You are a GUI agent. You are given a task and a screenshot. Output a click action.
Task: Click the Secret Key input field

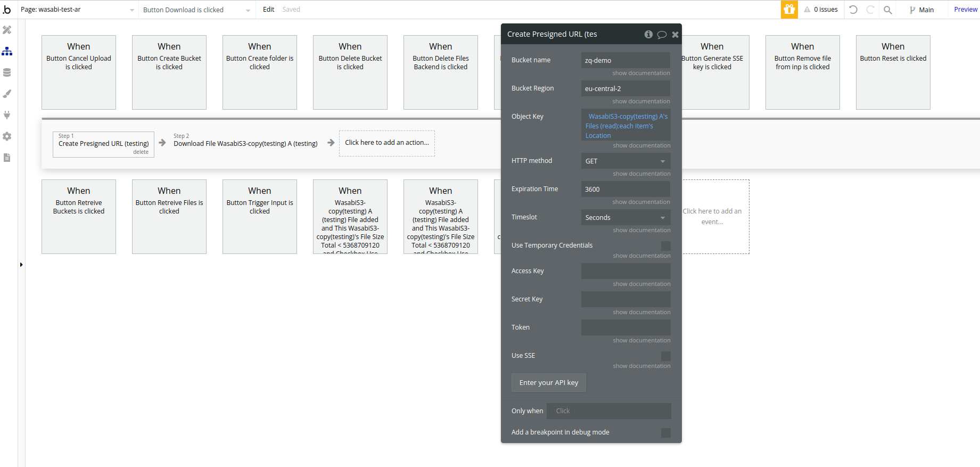tap(625, 299)
